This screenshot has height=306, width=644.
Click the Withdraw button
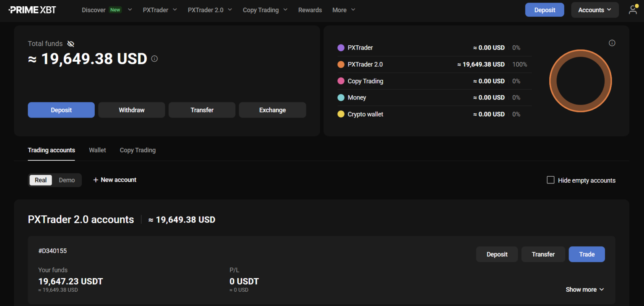pyautogui.click(x=132, y=110)
